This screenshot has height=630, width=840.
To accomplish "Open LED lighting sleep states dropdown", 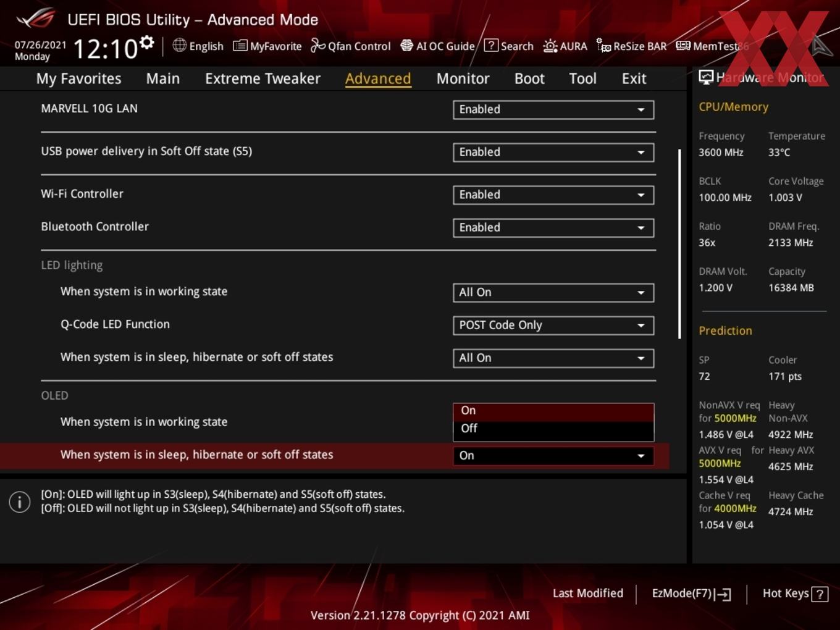I will click(x=553, y=358).
